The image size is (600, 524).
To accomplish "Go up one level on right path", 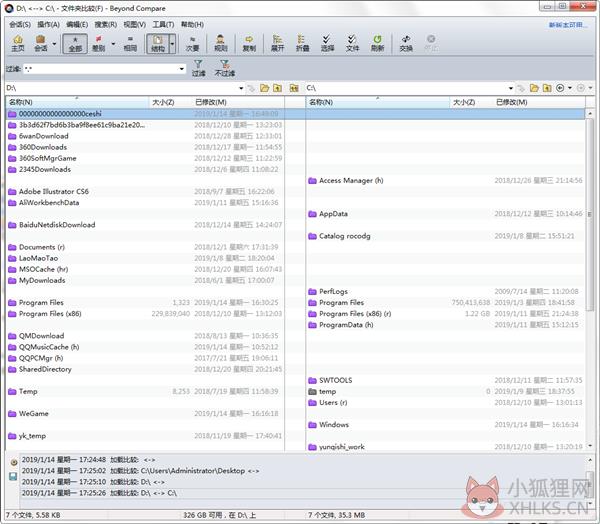I will coord(547,88).
